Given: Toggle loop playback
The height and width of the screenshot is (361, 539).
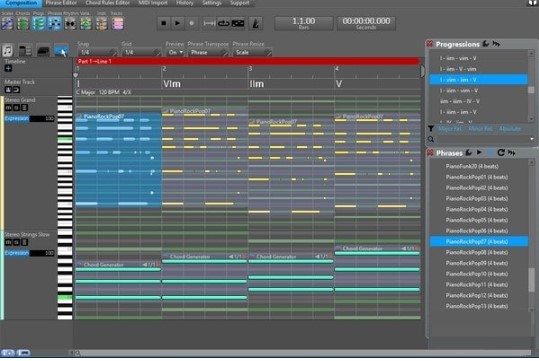Looking at the screenshot, I should [223, 23].
